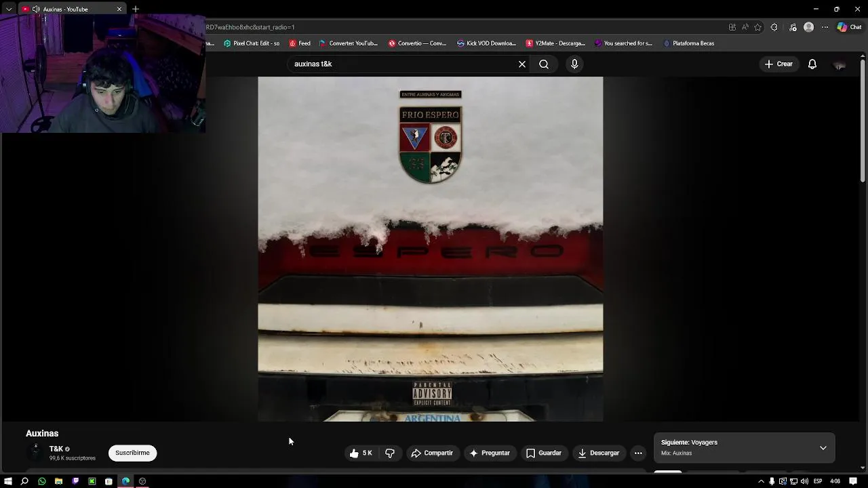
Task: Show hidden system tray icons
Action: click(761, 481)
